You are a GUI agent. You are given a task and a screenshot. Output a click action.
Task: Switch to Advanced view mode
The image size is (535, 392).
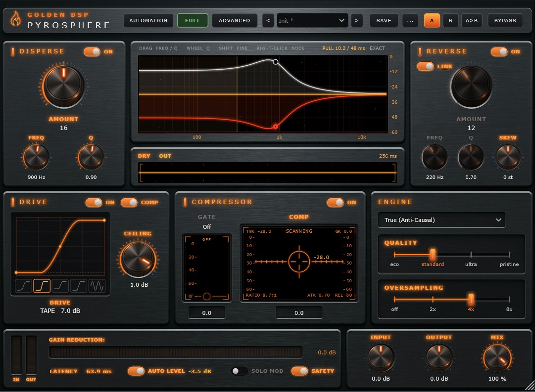235,20
